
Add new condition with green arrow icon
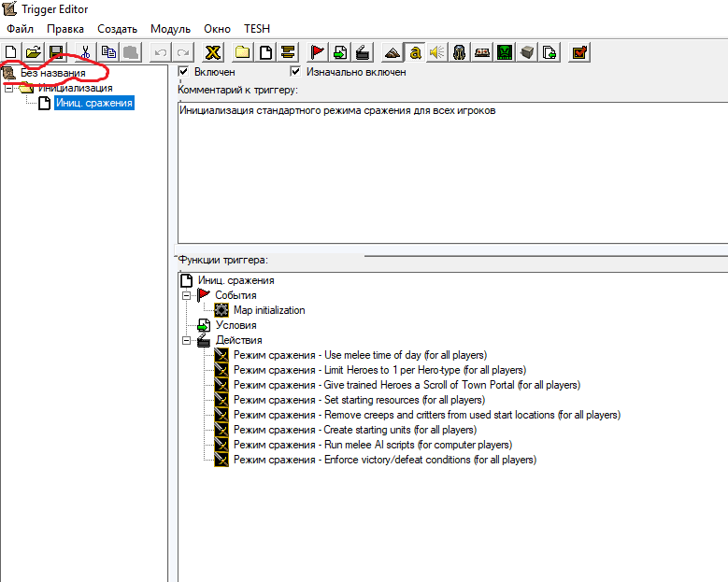(x=340, y=52)
